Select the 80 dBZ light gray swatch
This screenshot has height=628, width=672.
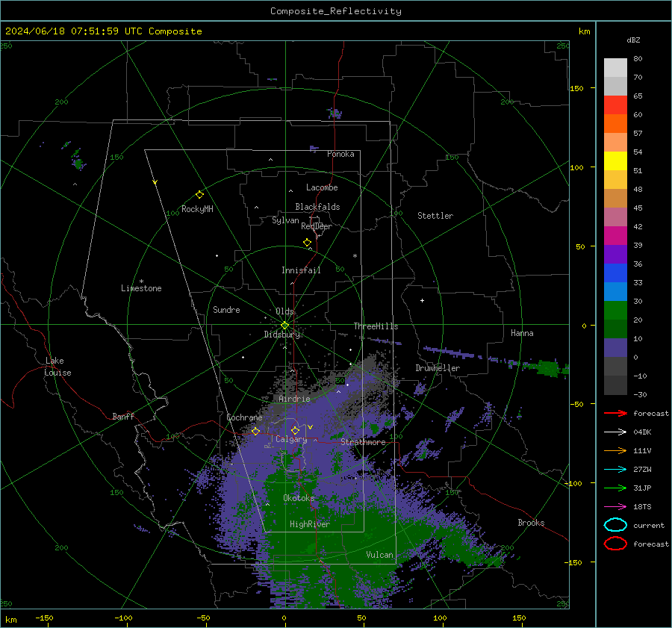pyautogui.click(x=615, y=68)
